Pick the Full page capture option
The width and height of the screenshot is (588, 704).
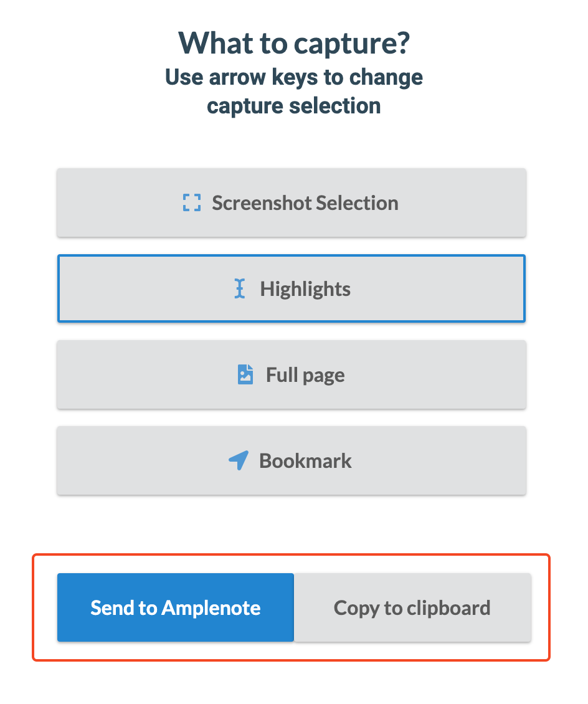(x=292, y=374)
